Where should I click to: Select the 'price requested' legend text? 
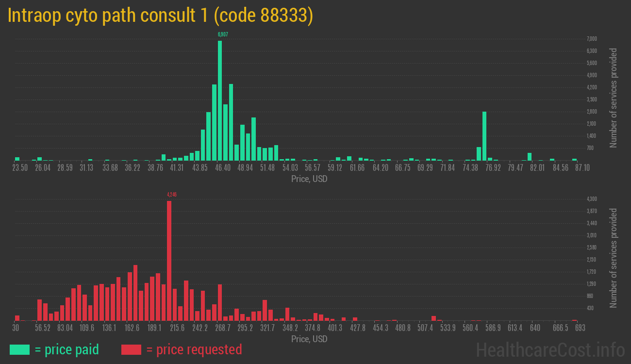(194, 349)
